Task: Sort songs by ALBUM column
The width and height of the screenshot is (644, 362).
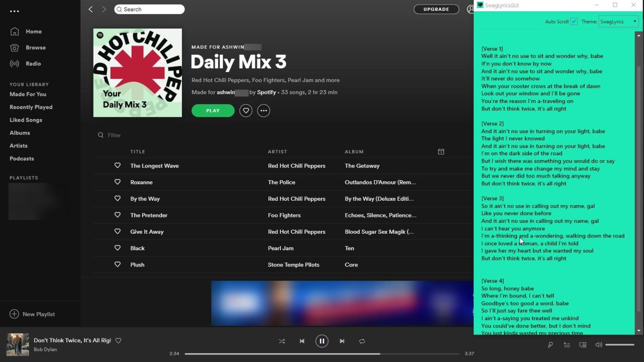Action: click(354, 152)
